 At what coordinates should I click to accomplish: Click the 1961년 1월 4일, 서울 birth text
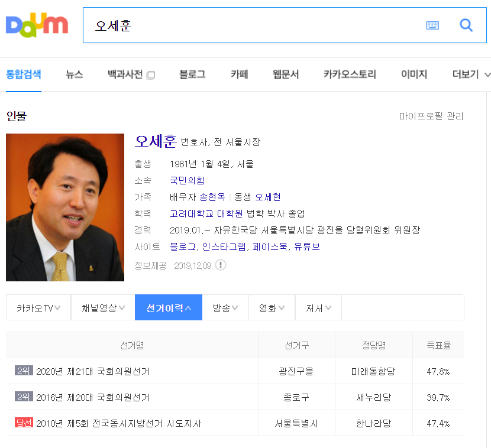coord(212,164)
